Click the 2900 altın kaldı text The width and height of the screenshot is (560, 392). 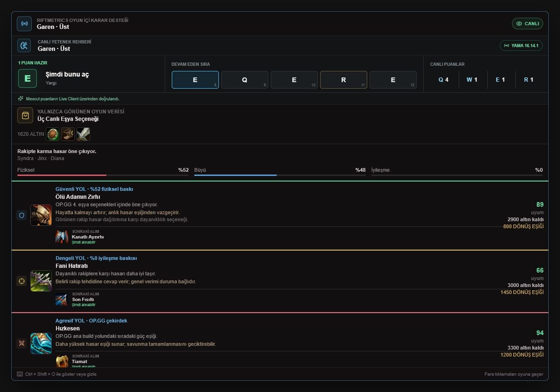(x=526, y=219)
